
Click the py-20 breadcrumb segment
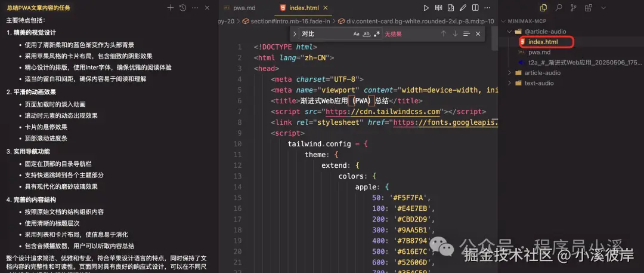(x=227, y=21)
